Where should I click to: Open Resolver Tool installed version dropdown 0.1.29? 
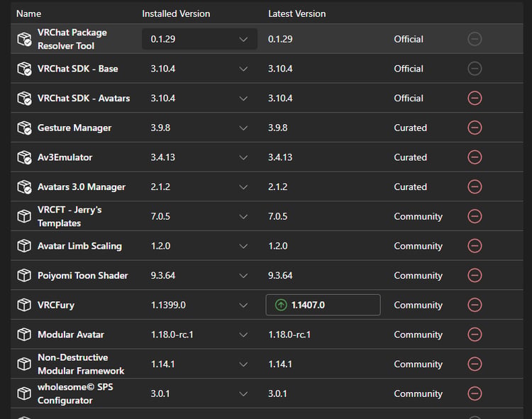199,39
